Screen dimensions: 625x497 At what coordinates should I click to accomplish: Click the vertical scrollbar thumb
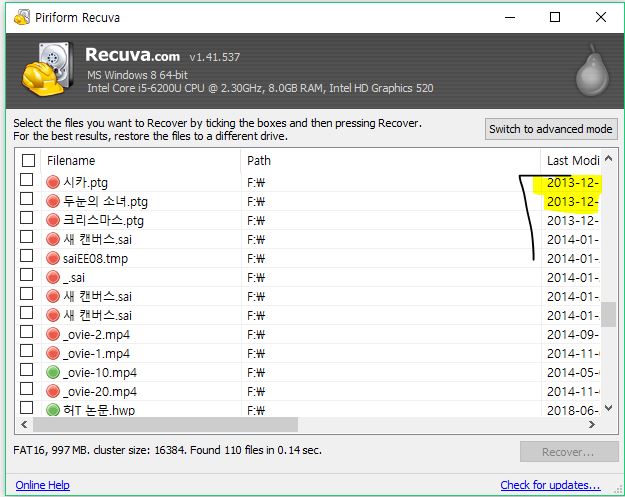[609, 314]
